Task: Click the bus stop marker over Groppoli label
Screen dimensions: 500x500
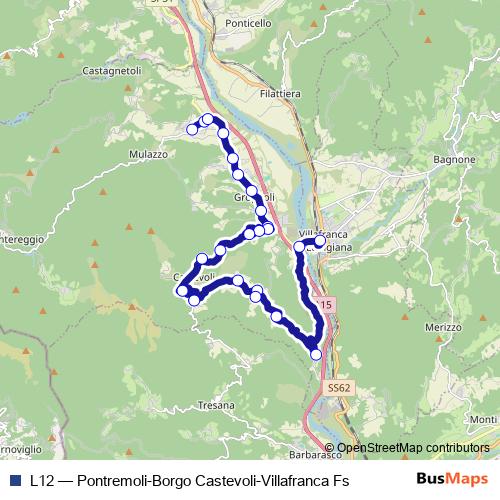Action: [x=252, y=191]
